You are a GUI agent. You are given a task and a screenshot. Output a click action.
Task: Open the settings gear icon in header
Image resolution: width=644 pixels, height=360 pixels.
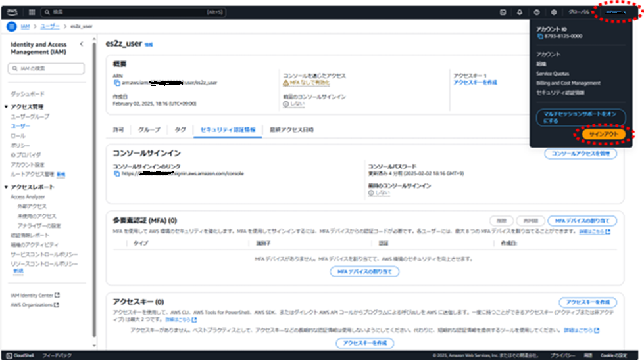click(554, 12)
